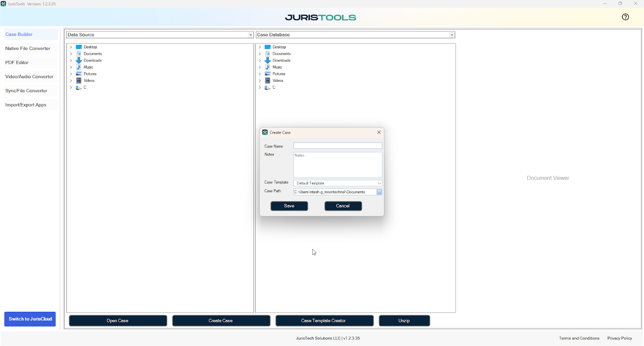Open the Data Source dropdown
Image resolution: width=644 pixels, height=346 pixels.
(x=250, y=35)
